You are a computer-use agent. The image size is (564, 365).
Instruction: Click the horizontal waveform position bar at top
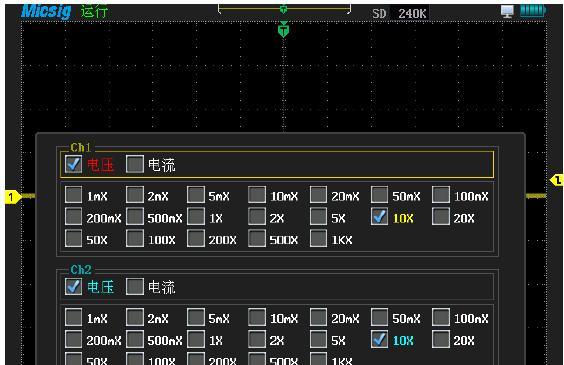[284, 9]
